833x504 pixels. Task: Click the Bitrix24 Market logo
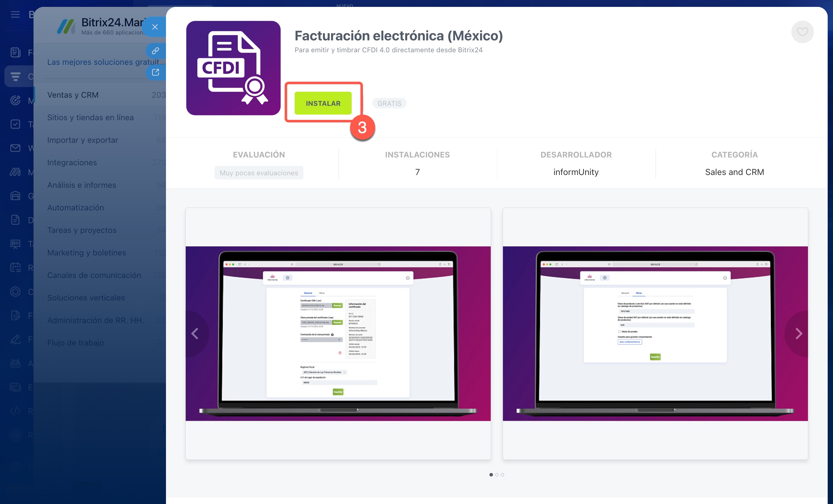tap(66, 26)
